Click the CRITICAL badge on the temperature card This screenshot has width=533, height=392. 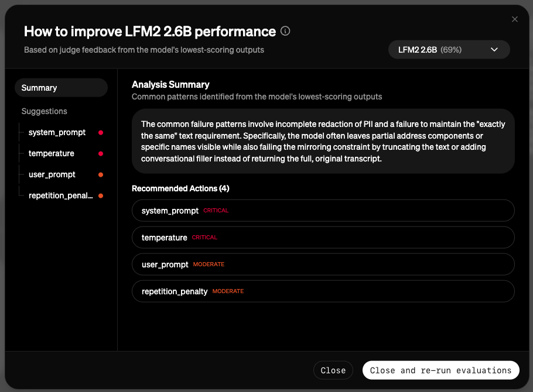pyautogui.click(x=204, y=238)
